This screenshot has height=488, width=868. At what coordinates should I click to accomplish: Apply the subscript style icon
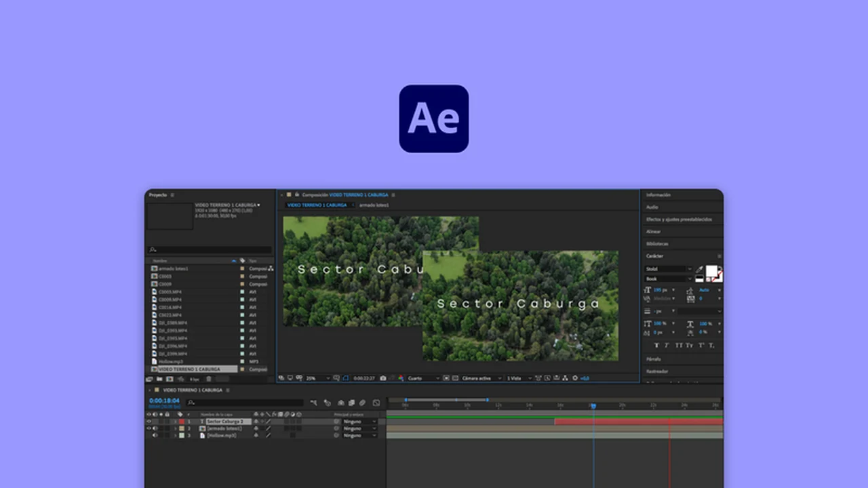click(711, 345)
